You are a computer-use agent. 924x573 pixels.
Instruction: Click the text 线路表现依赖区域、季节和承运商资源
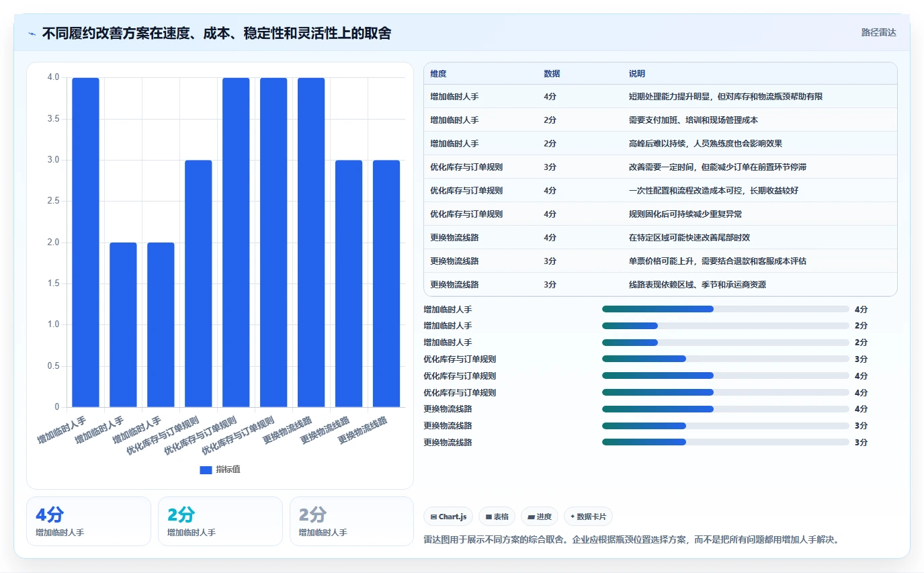tap(698, 285)
